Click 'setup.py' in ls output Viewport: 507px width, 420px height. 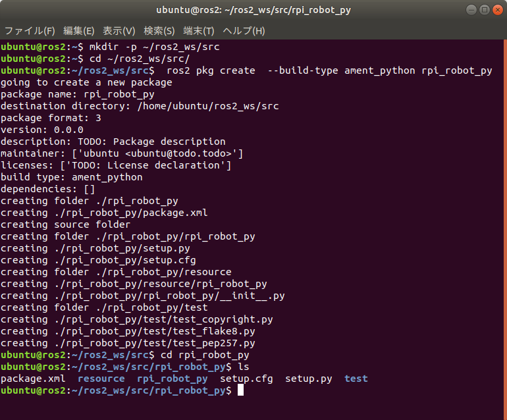[x=309, y=379]
